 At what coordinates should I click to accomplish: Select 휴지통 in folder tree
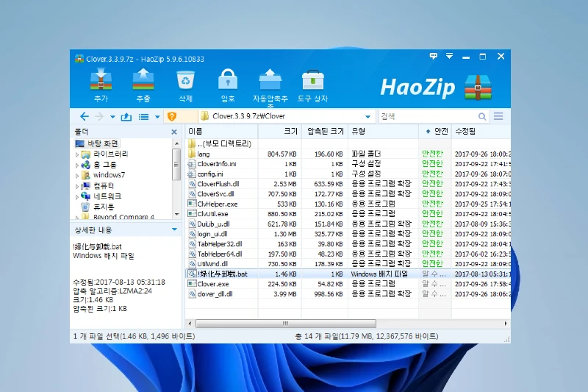98,207
